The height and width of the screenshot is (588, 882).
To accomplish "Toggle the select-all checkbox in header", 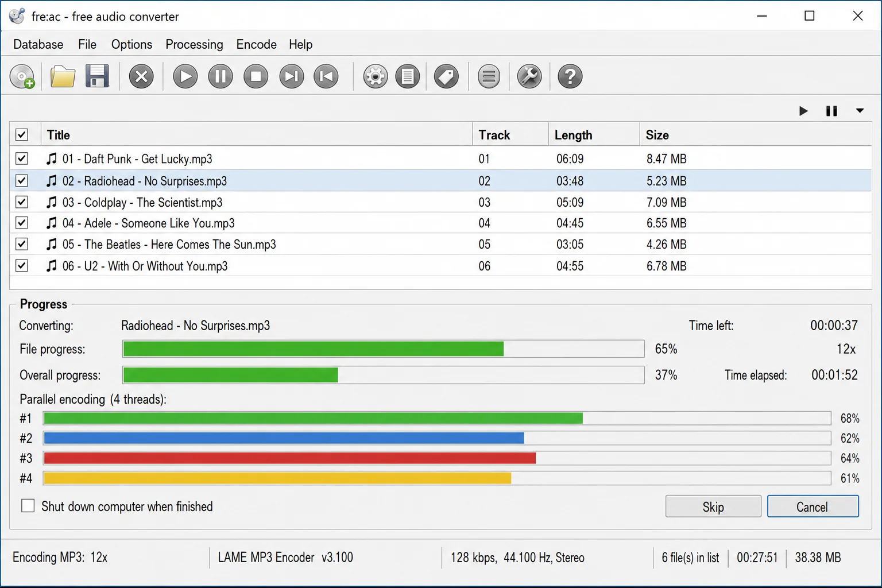I will tap(22, 135).
